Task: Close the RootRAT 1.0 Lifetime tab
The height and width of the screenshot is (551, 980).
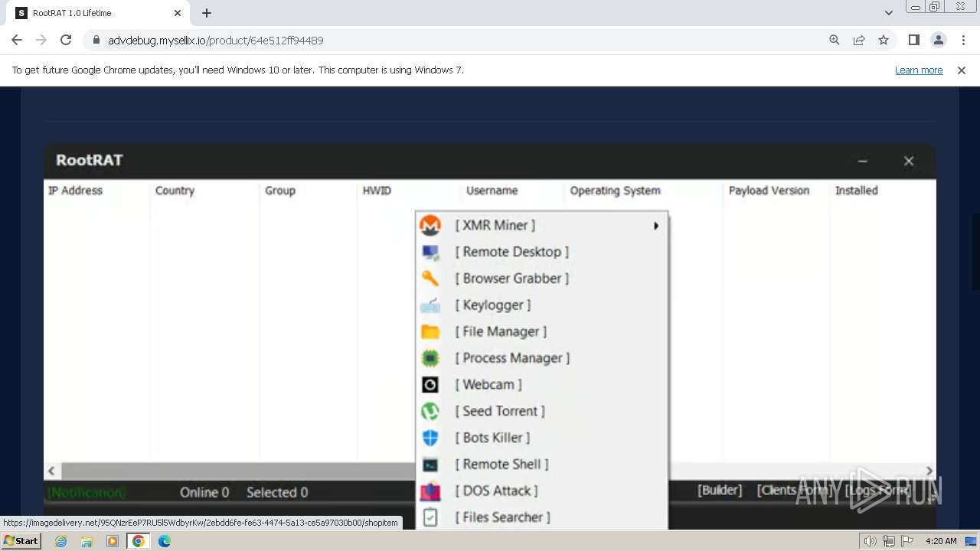Action: (x=178, y=13)
